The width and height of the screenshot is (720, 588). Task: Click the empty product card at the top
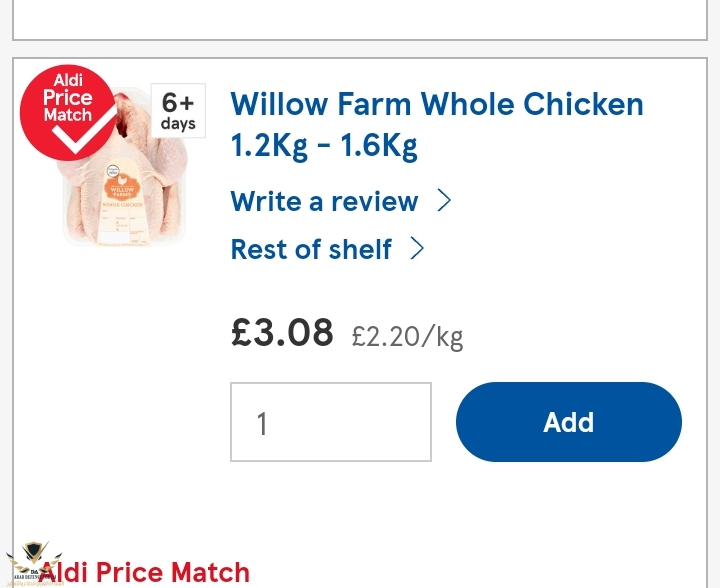point(360,18)
